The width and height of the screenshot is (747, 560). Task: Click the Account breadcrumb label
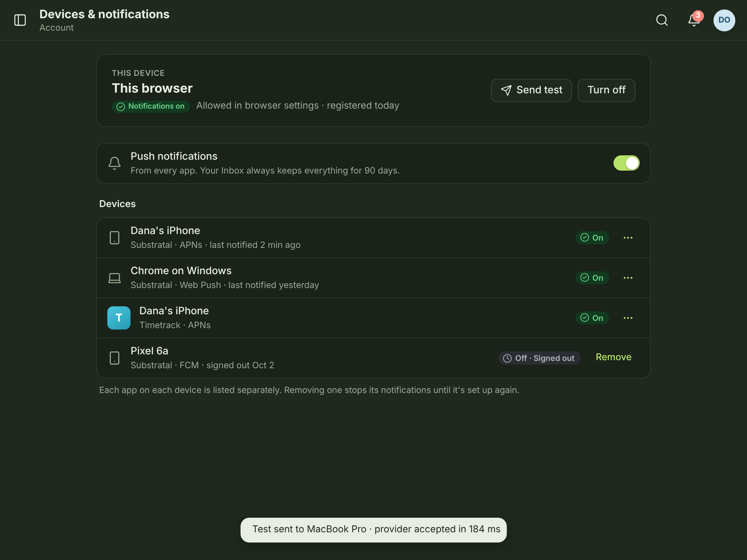(57, 28)
